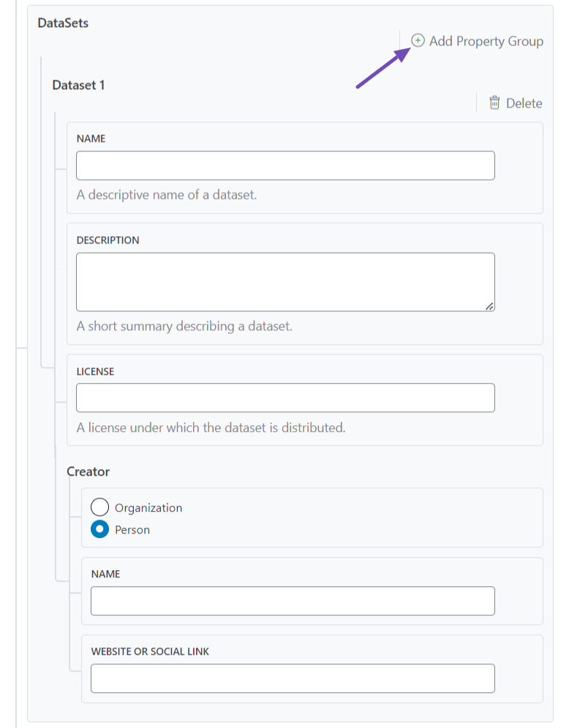This screenshot has height=728, width=569.
Task: Click the plus icon beside Add Property Group
Action: click(x=418, y=41)
